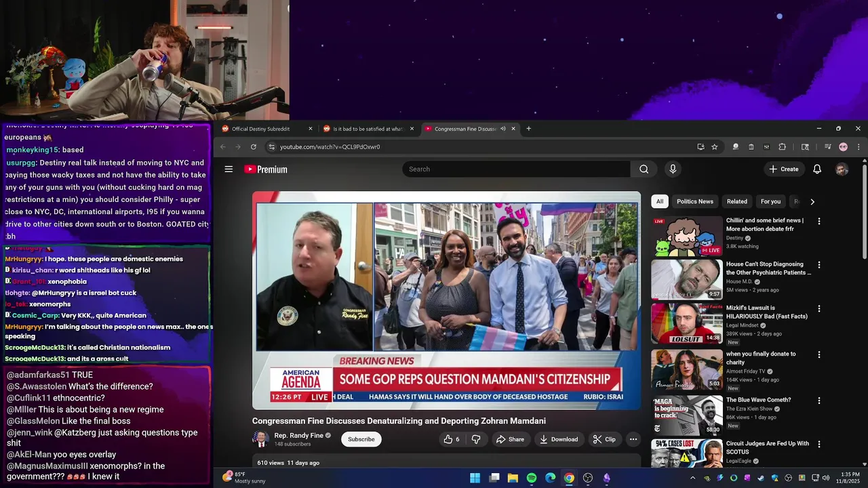This screenshot has width=868, height=488.
Task: Open House Can't Stop Diagnosing thumbnail
Action: (x=687, y=280)
